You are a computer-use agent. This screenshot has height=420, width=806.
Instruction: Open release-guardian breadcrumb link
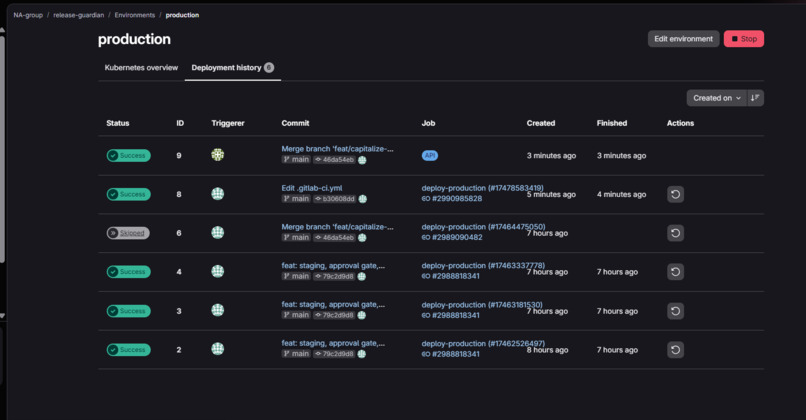point(79,15)
